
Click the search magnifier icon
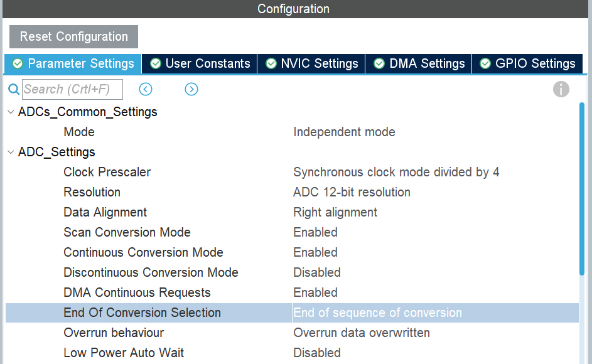pyautogui.click(x=14, y=89)
